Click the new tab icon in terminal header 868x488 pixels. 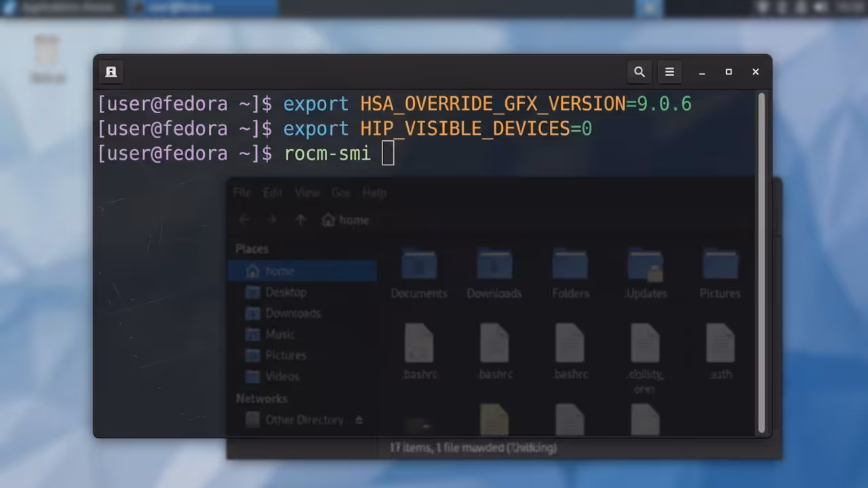111,72
